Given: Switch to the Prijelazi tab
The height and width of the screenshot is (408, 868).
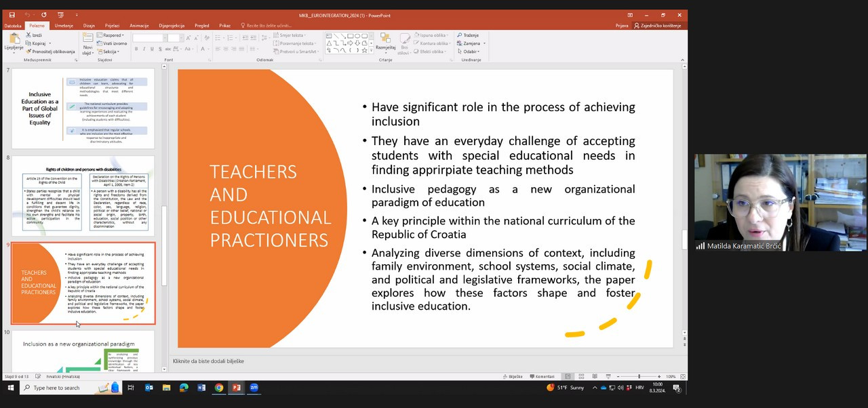Looking at the screenshot, I should point(112,26).
